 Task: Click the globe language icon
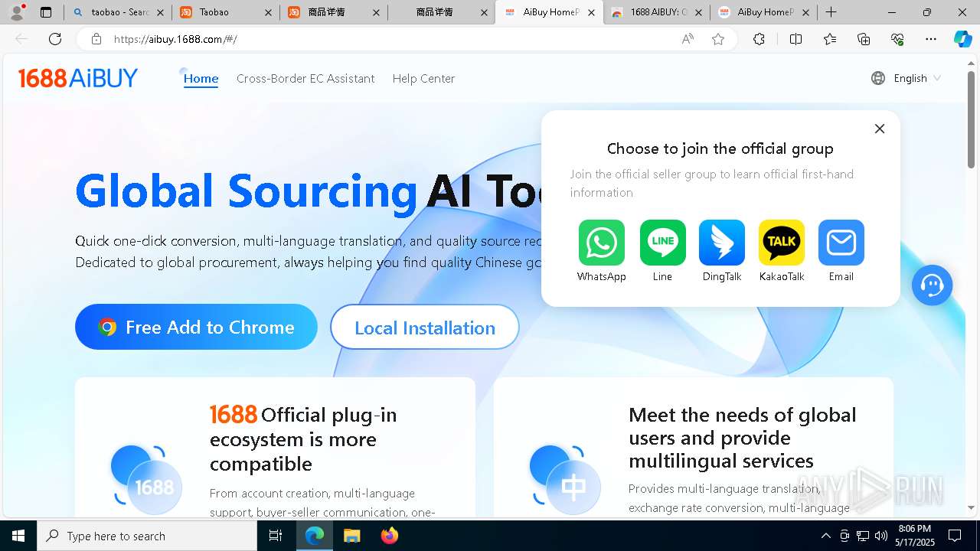pyautogui.click(x=878, y=78)
